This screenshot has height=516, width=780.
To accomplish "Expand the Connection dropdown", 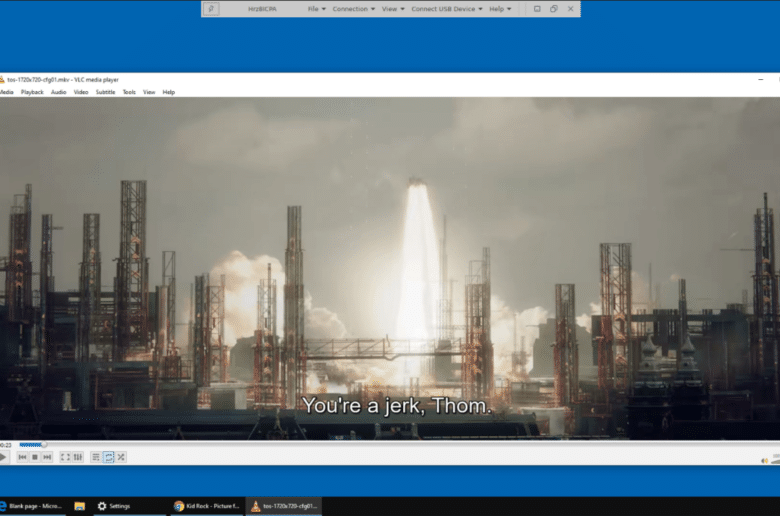I will coord(354,9).
